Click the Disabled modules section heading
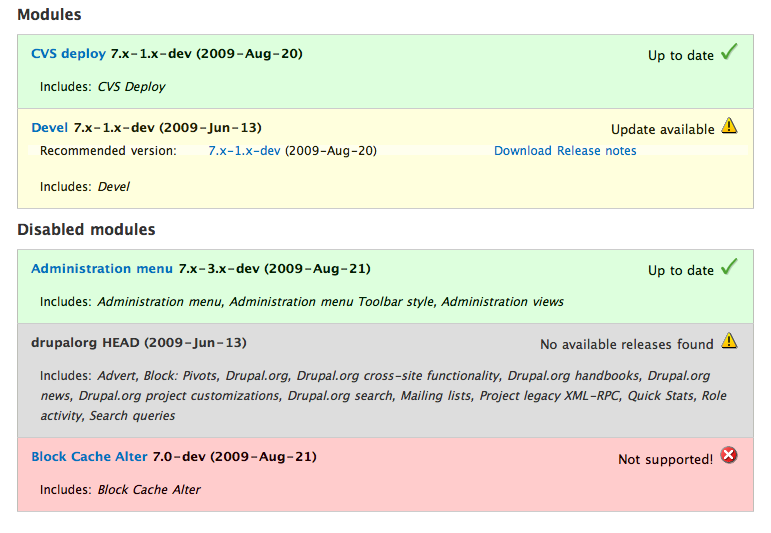The width and height of the screenshot is (771, 533). 86,230
